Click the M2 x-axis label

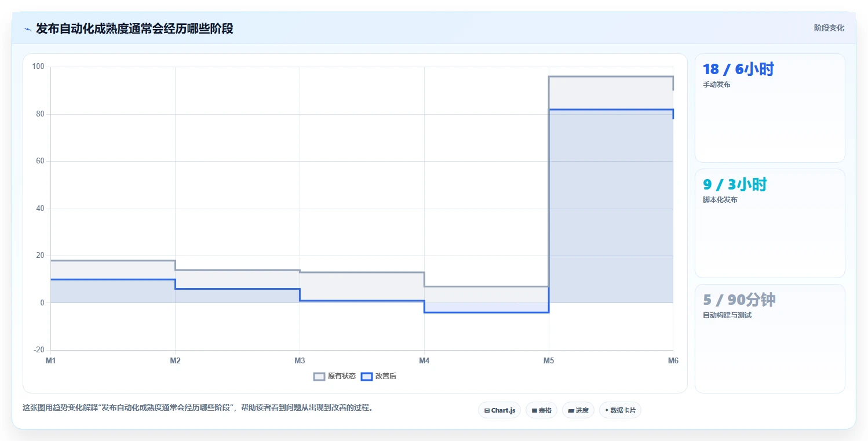(x=175, y=360)
